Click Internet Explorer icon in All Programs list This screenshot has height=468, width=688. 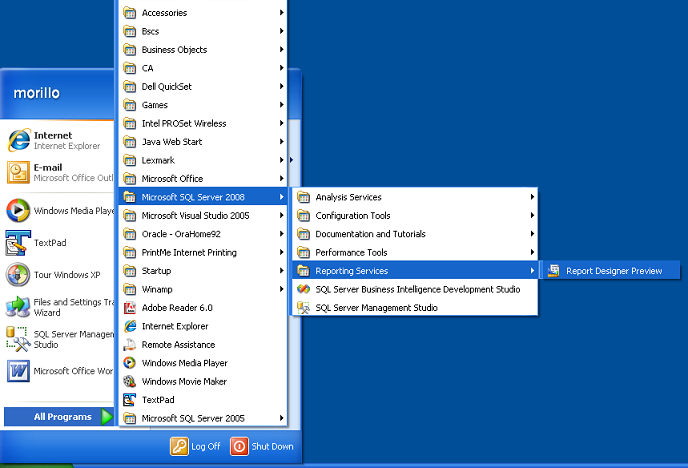point(129,326)
